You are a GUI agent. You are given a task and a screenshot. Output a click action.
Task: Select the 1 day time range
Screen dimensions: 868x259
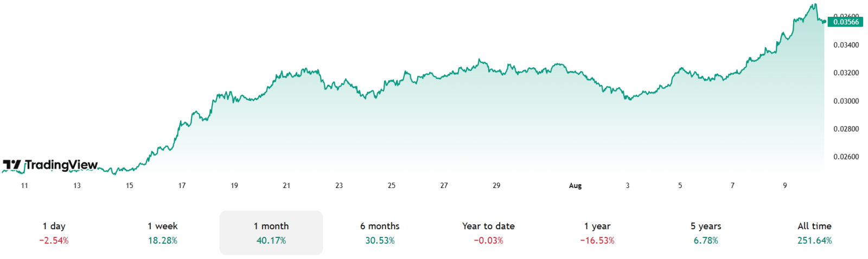coord(54,232)
